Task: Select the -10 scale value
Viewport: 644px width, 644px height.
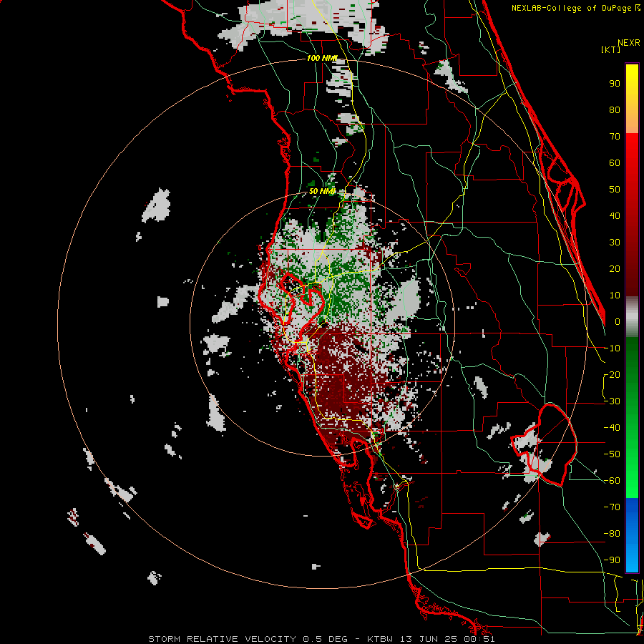Action: (612, 348)
